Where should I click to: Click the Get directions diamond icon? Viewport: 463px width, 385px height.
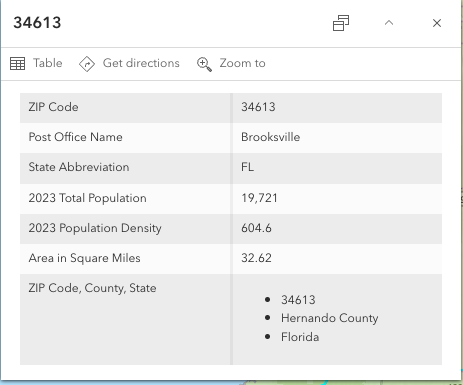(87, 63)
